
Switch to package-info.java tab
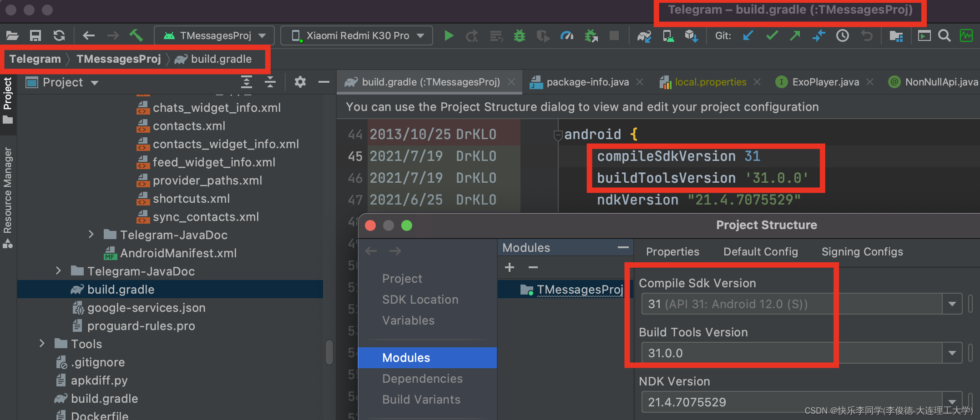point(588,82)
